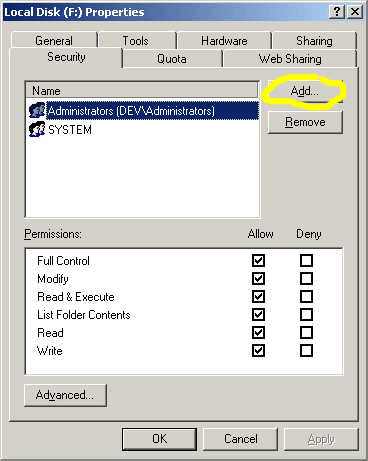
Task: Select the Administrators group icon
Action: pyautogui.click(x=37, y=110)
